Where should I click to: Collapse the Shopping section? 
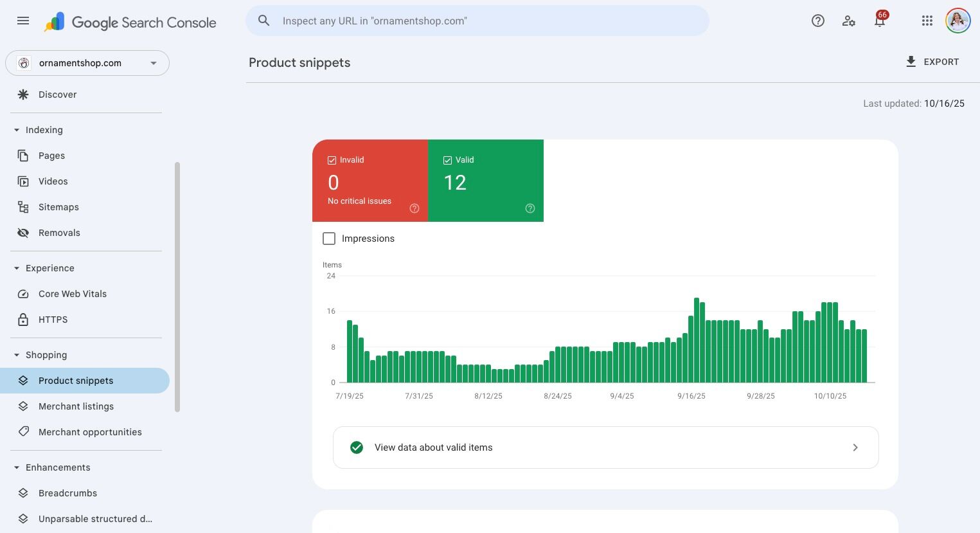[x=17, y=355]
